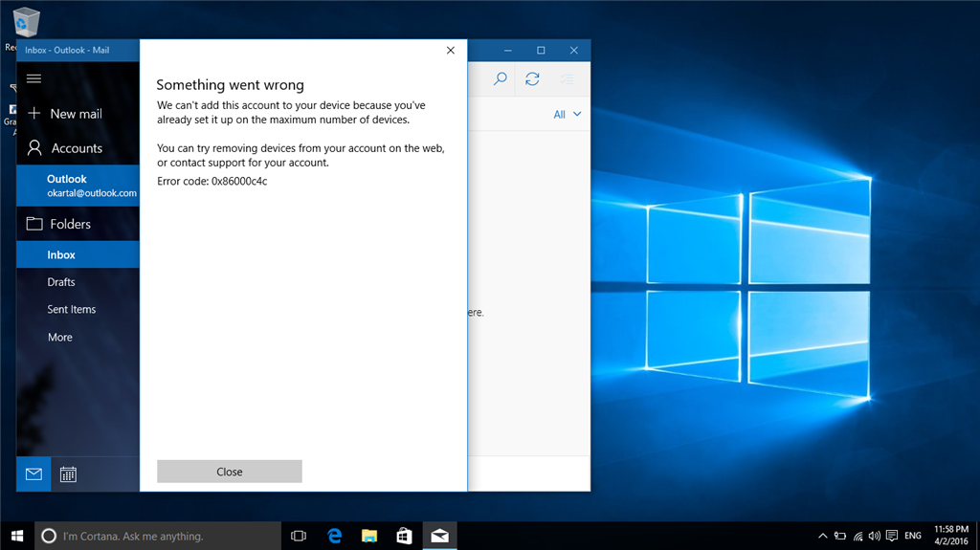980x550 pixels.
Task: Maximize the Mail window
Action: pyautogui.click(x=541, y=50)
